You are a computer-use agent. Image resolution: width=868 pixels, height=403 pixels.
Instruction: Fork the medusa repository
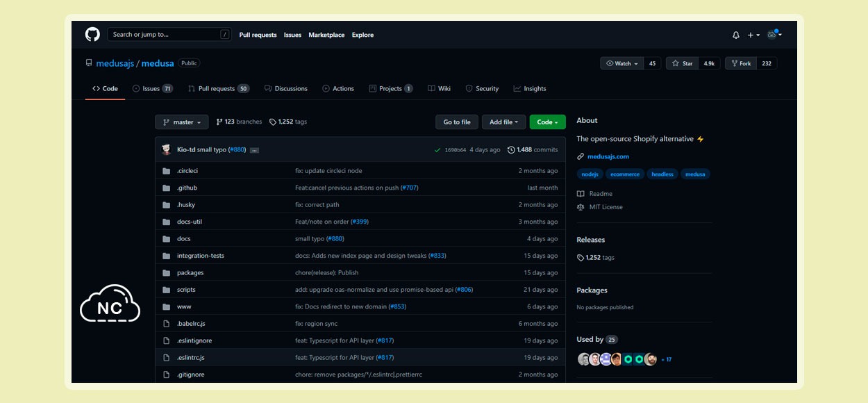pyautogui.click(x=741, y=63)
